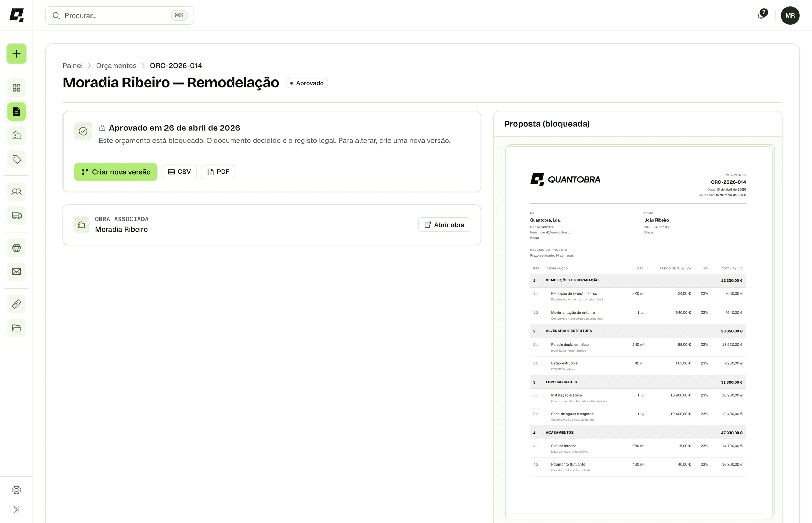Click the Painel breadcrumb link
The image size is (812, 523).
[x=73, y=66]
